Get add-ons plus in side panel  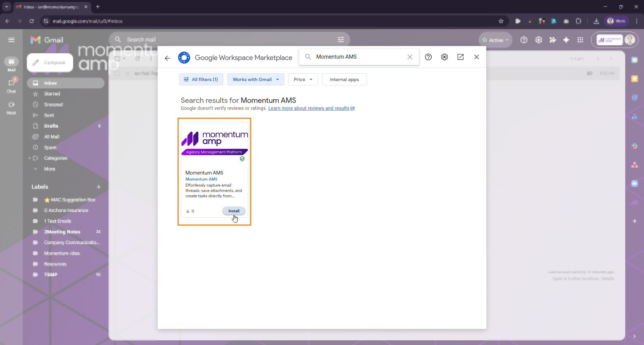(635, 221)
